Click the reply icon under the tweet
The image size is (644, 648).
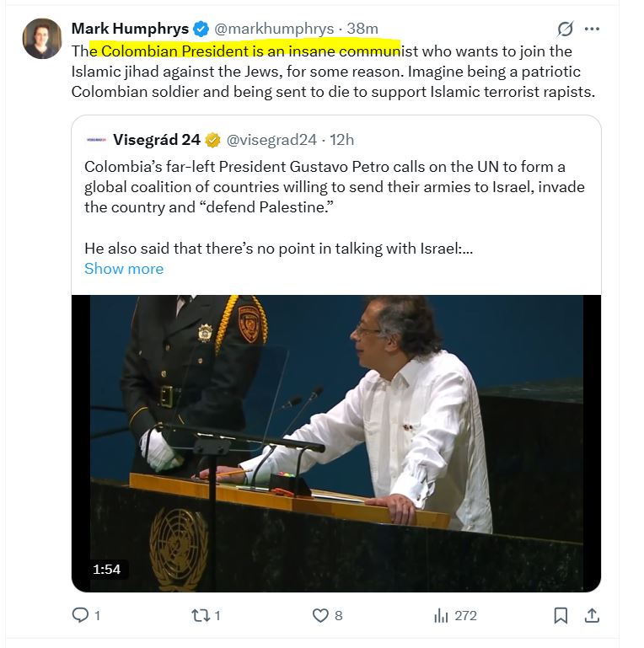(81, 616)
